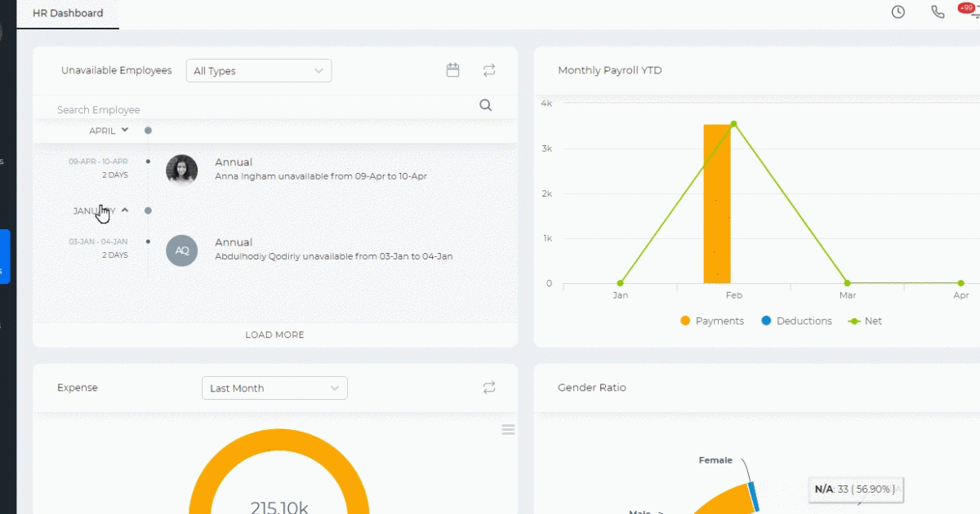This screenshot has width=980, height=514.
Task: Refresh the Expense panel
Action: tap(489, 388)
